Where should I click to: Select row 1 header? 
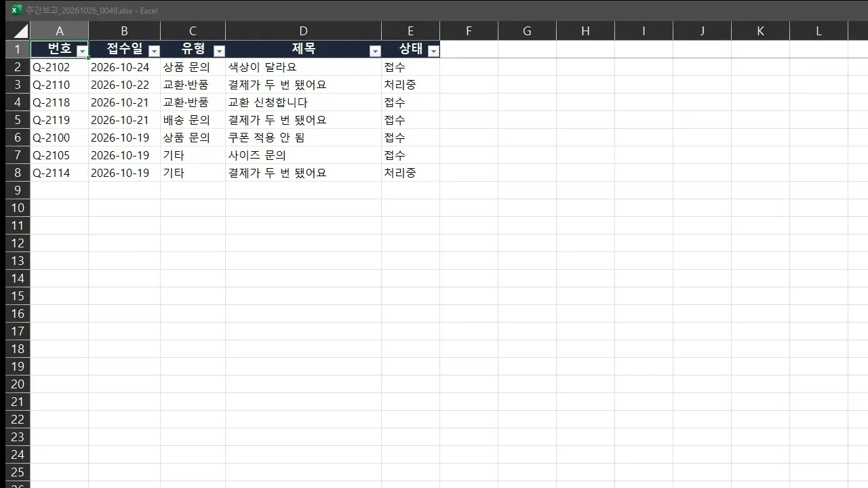point(18,49)
